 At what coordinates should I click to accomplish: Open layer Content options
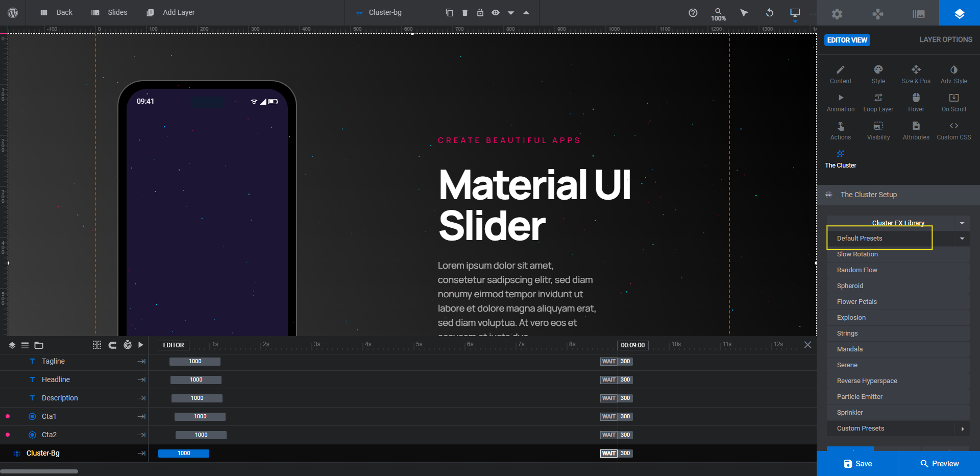841,75
